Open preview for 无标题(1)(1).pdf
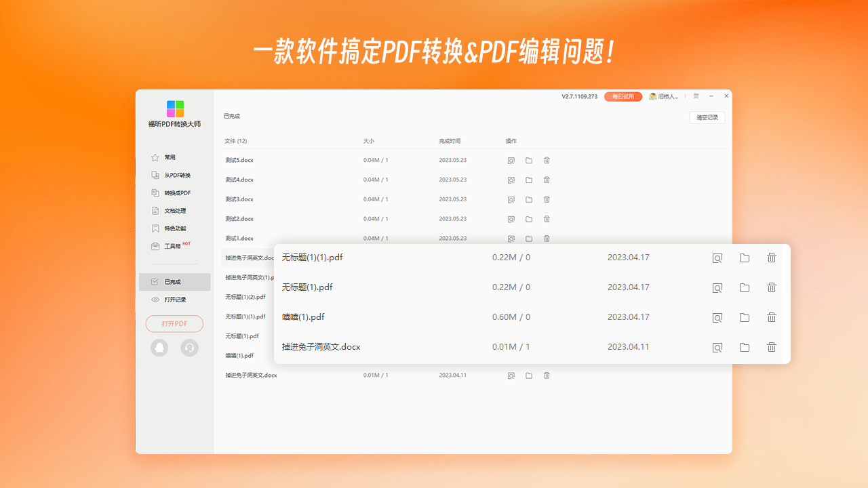This screenshot has width=868, height=488. click(x=717, y=258)
